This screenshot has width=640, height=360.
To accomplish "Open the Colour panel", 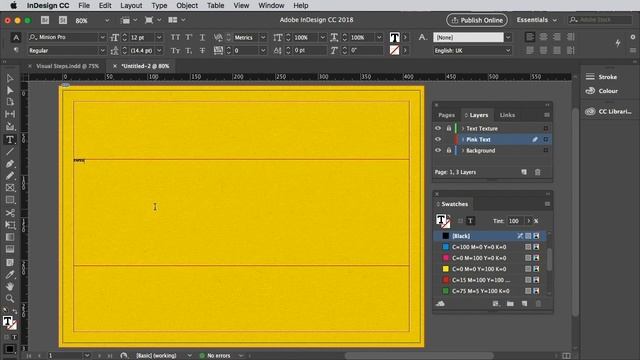I will pyautogui.click(x=602, y=91).
